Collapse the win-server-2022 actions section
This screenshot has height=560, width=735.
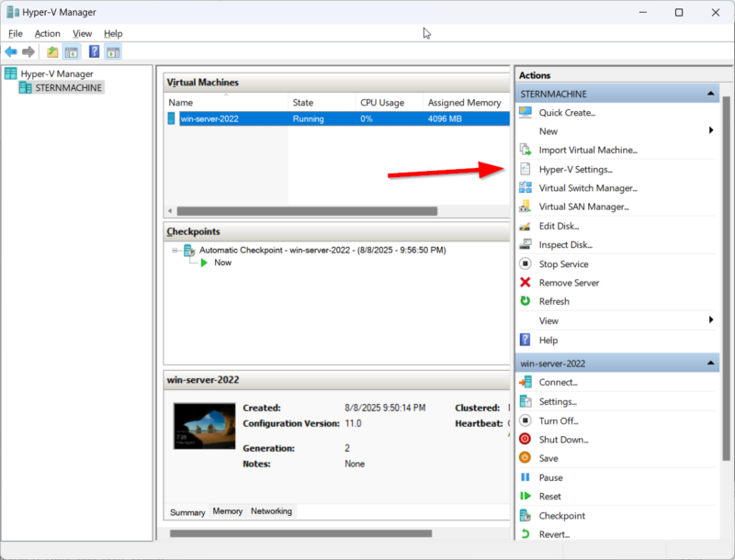click(x=710, y=363)
